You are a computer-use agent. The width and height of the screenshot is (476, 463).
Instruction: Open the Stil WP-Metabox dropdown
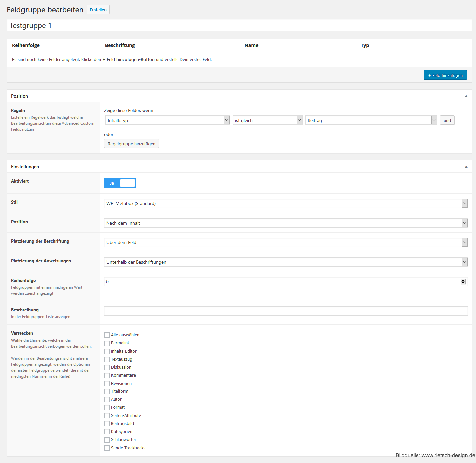[286, 203]
